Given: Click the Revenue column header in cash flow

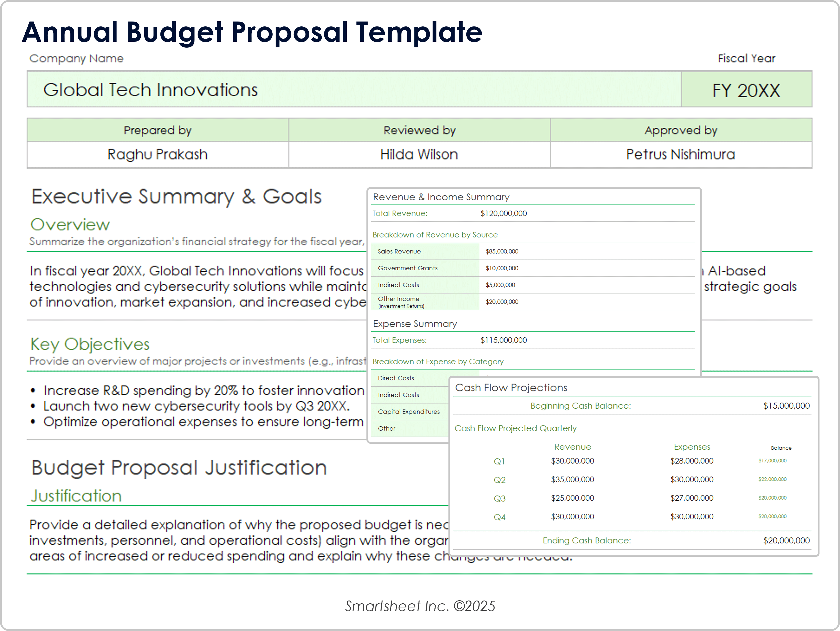Looking at the screenshot, I should click(573, 447).
